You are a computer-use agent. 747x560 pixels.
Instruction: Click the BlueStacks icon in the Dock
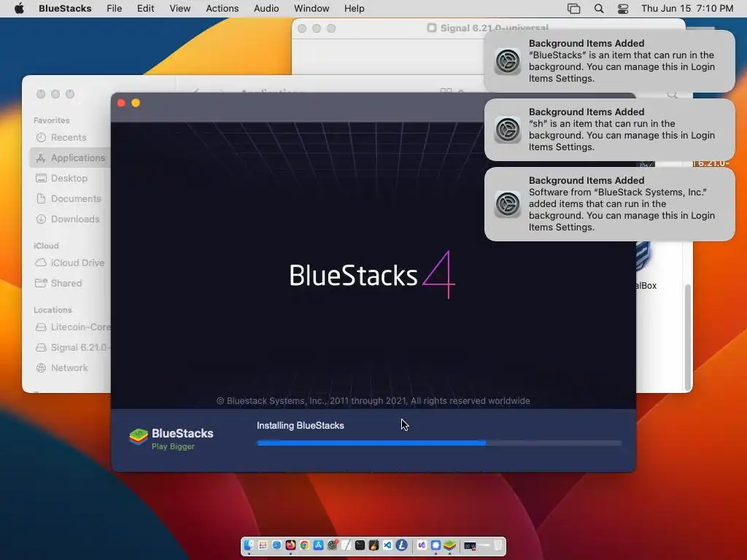449,545
